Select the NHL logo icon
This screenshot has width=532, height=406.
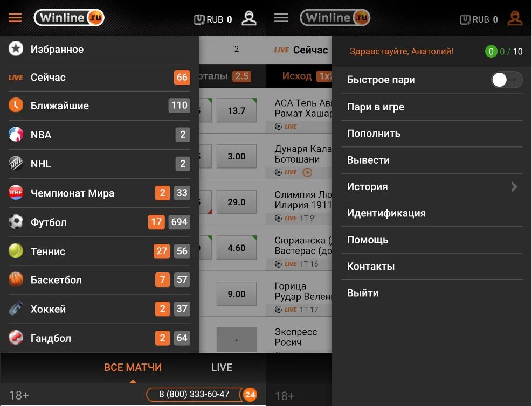pos(16,163)
